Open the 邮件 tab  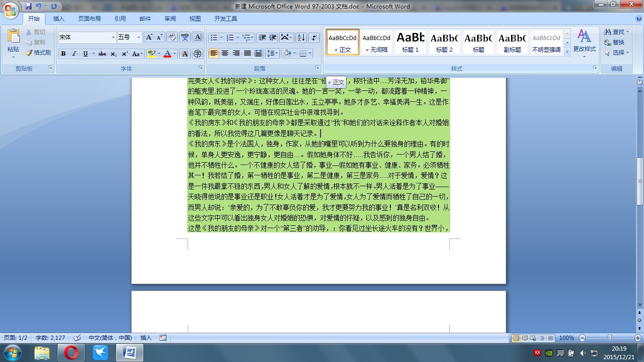click(x=145, y=19)
